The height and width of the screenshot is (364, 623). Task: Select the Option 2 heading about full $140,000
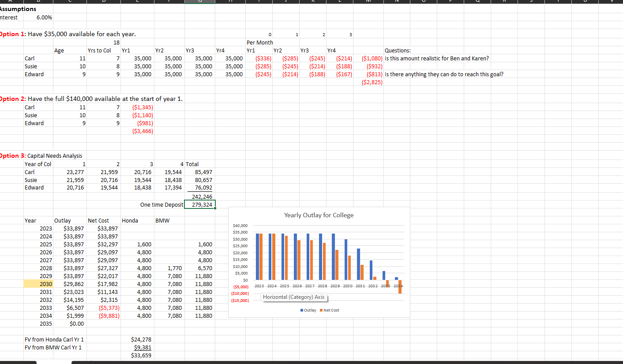(91, 99)
